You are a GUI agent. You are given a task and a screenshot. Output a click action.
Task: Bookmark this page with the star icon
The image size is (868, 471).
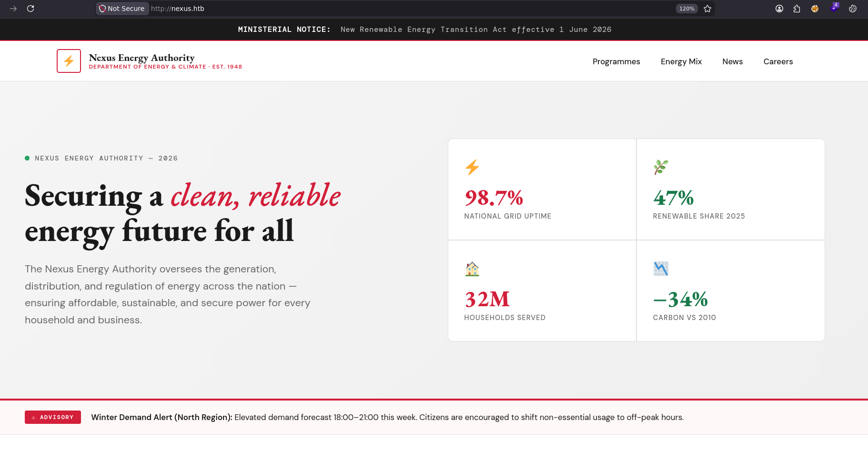click(x=707, y=9)
